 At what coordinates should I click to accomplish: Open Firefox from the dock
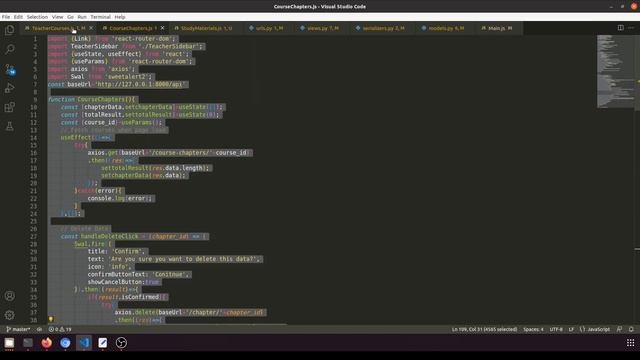point(47,343)
